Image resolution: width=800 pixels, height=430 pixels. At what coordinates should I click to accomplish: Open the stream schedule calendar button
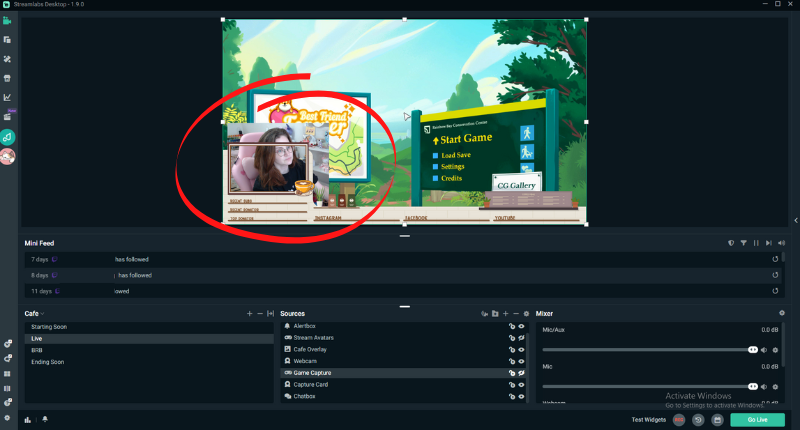717,420
